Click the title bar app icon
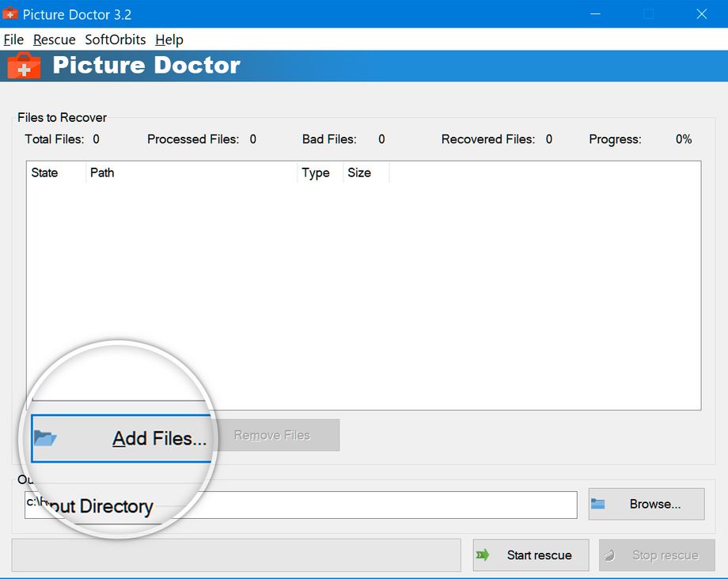The image size is (728, 579). click(10, 14)
